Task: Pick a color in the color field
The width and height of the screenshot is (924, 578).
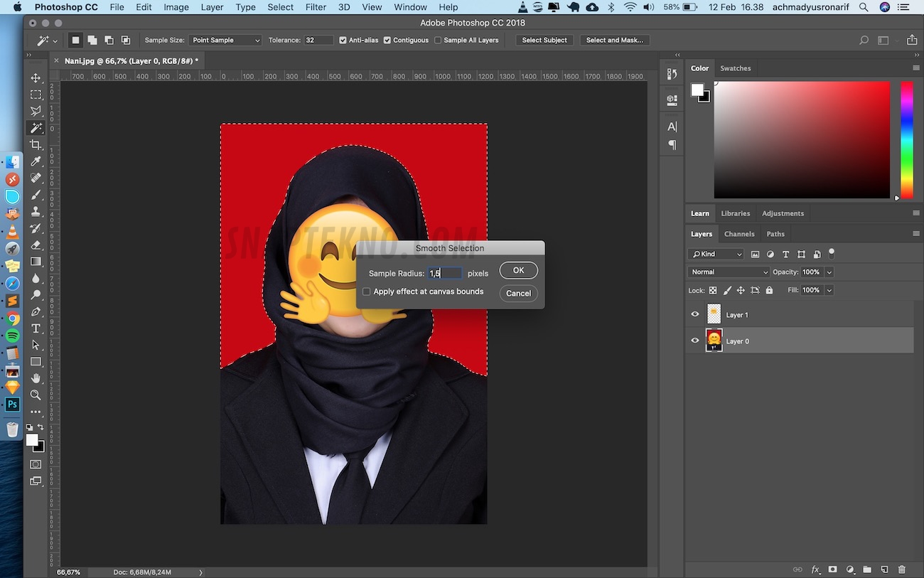Action: click(802, 139)
